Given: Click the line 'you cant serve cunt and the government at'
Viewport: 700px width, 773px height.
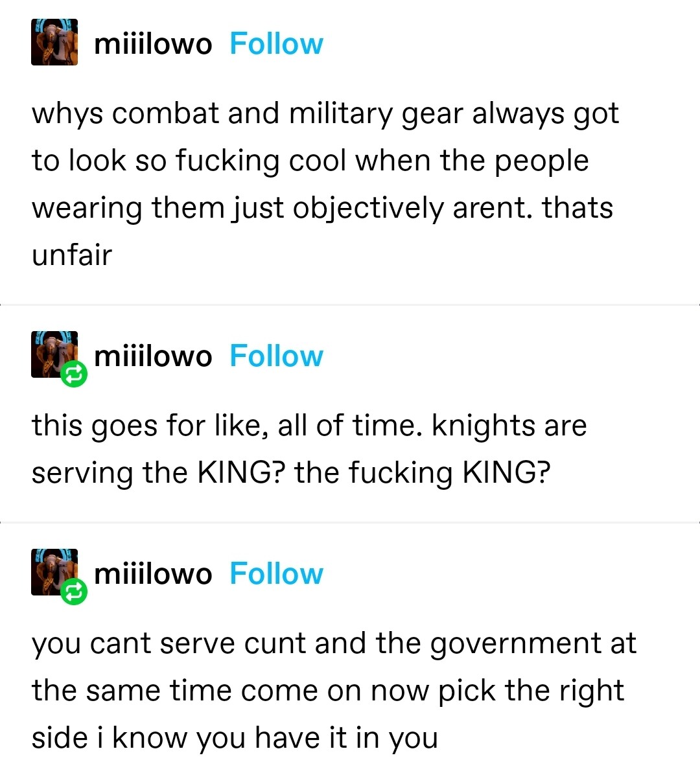Looking at the screenshot, I should 334,644.
